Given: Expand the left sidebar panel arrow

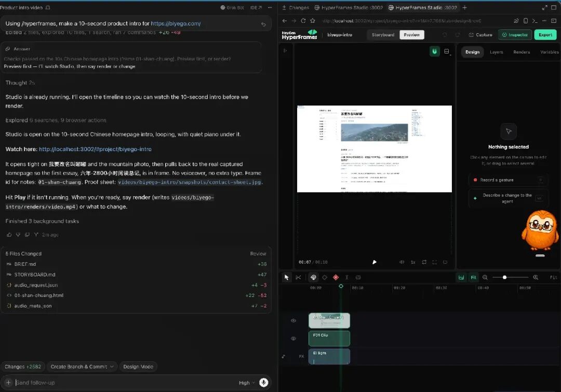Looking at the screenshot, I should coord(285,50).
